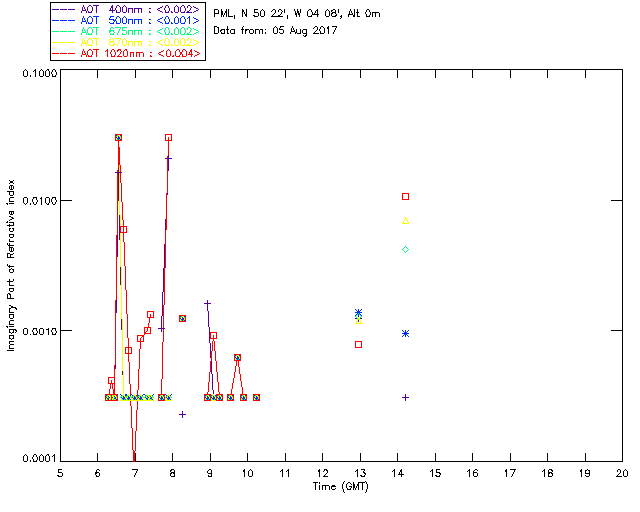This screenshot has height=512, width=640.
Task: Click the 0.0100 y-axis tick label
Action: coord(40,201)
